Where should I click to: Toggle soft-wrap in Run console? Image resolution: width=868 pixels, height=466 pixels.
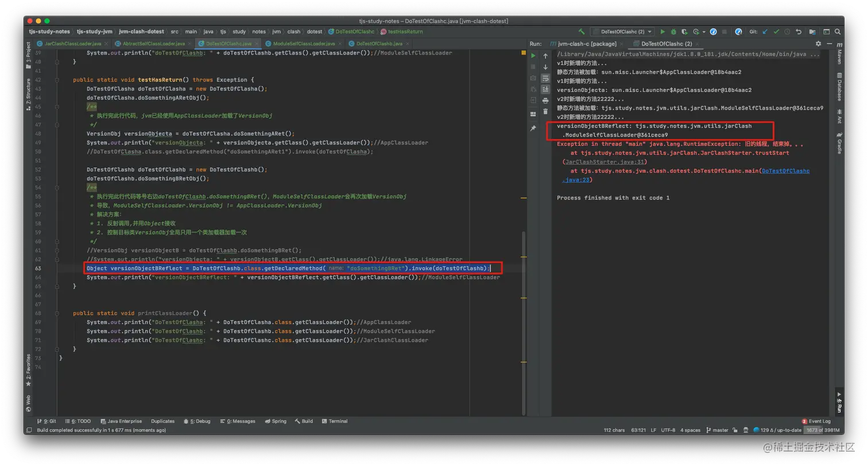(x=545, y=78)
